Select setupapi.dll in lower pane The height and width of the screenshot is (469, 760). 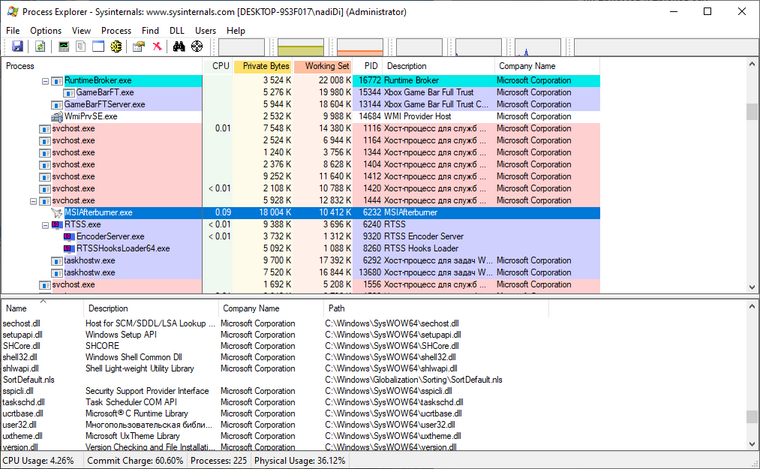point(22,335)
